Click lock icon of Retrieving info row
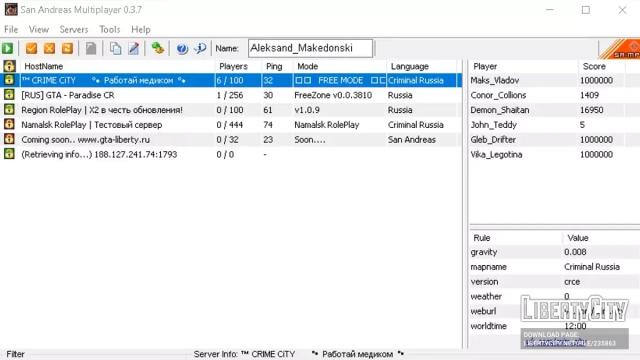Viewport: 640px width, 360px height. 9,154
